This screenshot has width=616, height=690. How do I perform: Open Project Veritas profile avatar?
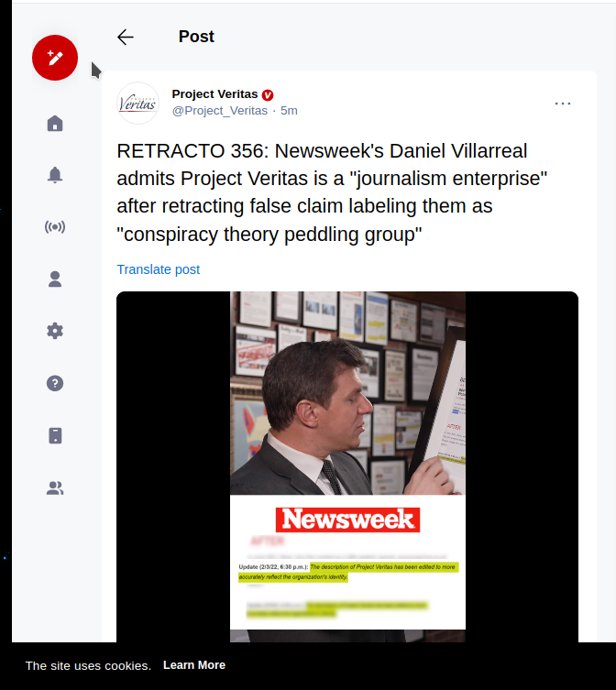(137, 103)
